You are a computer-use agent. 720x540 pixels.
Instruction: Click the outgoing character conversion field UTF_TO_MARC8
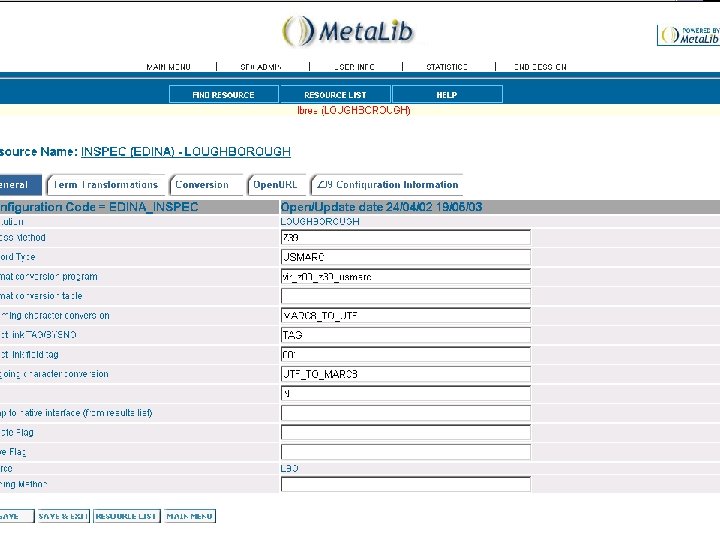(405, 374)
